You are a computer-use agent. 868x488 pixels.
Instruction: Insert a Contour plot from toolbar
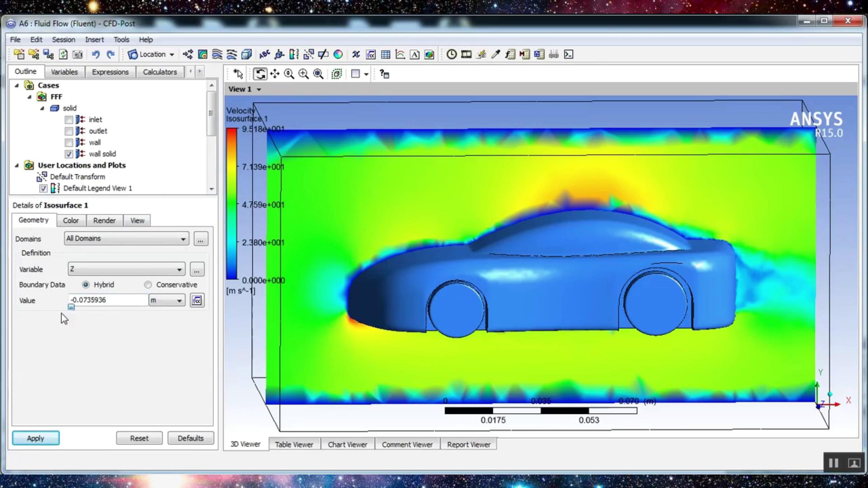pos(203,55)
